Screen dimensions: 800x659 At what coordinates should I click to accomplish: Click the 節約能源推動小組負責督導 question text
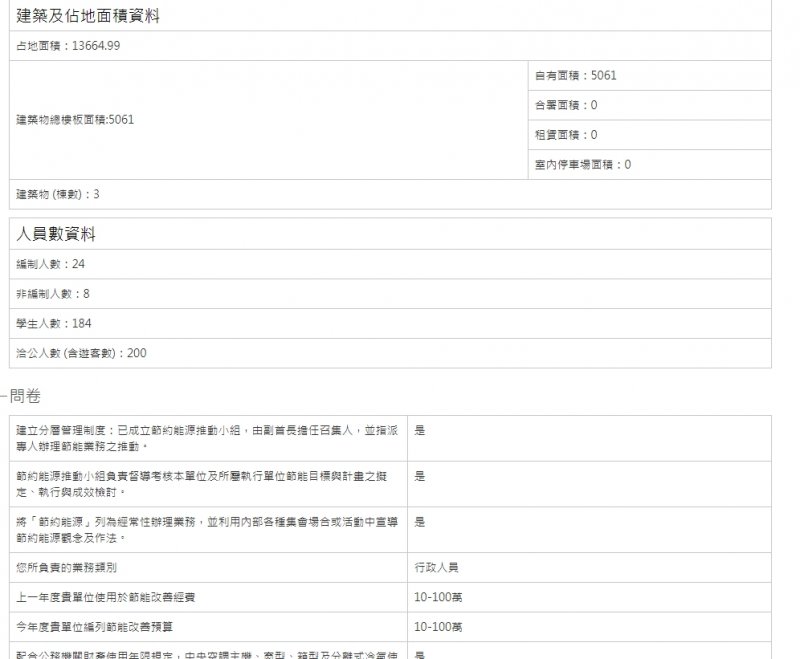(x=208, y=484)
